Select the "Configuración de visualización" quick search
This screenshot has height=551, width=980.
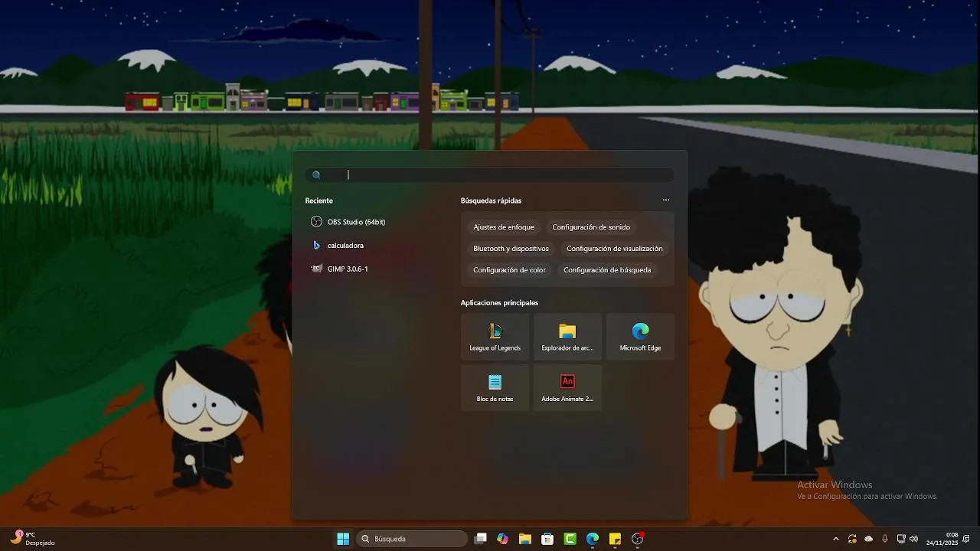(615, 249)
